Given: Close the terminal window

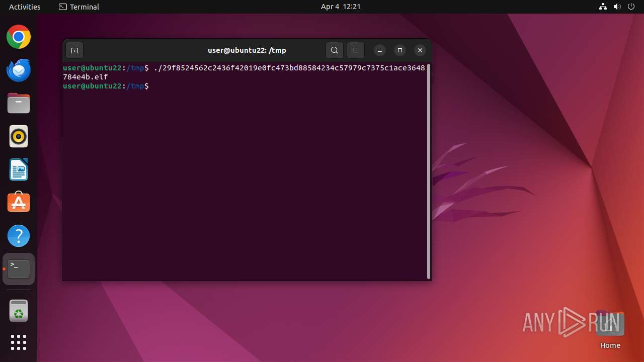Looking at the screenshot, I should tap(420, 50).
